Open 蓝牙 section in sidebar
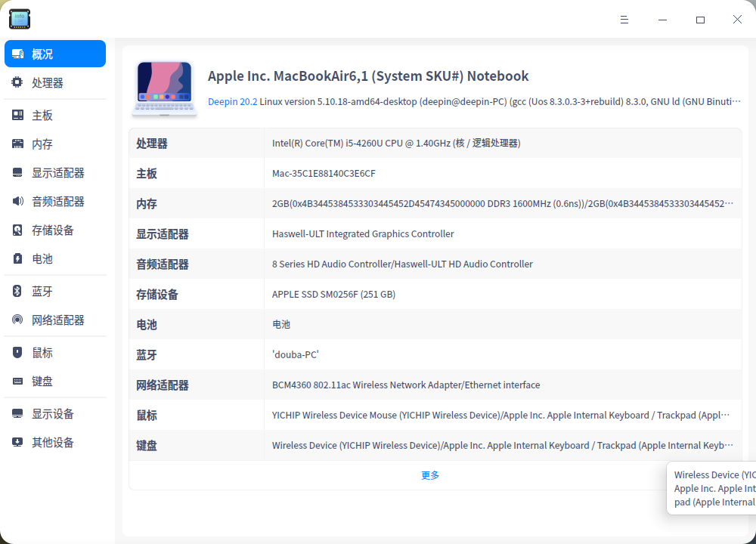Screen dimensions: 756x544 pyautogui.click(x=55, y=291)
